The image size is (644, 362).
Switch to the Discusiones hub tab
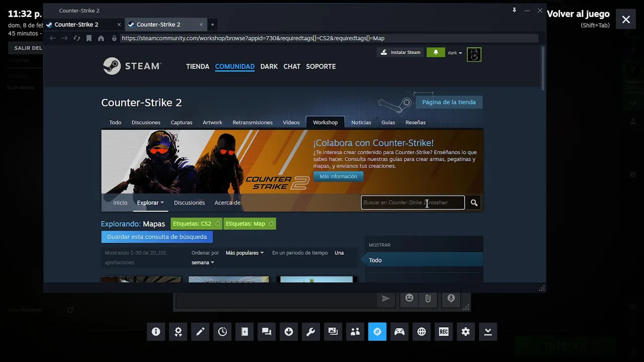(146, 122)
